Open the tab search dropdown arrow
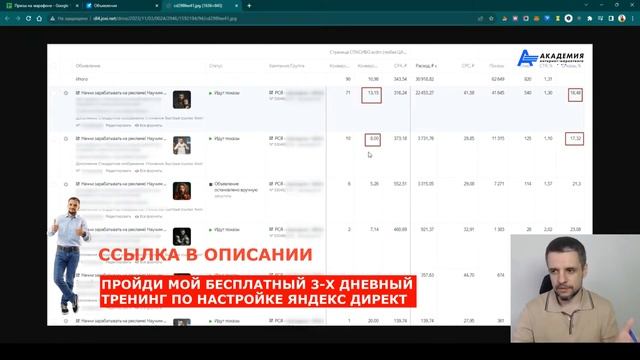This screenshot has width=640, height=360. point(586,5)
